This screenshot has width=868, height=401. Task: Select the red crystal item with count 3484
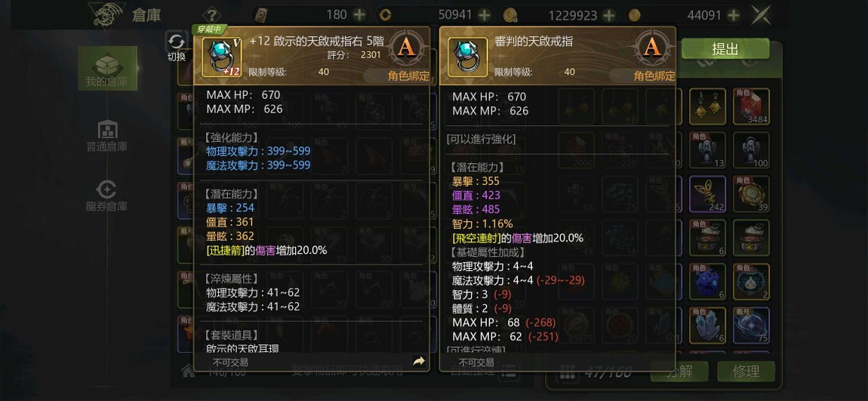coord(751,106)
